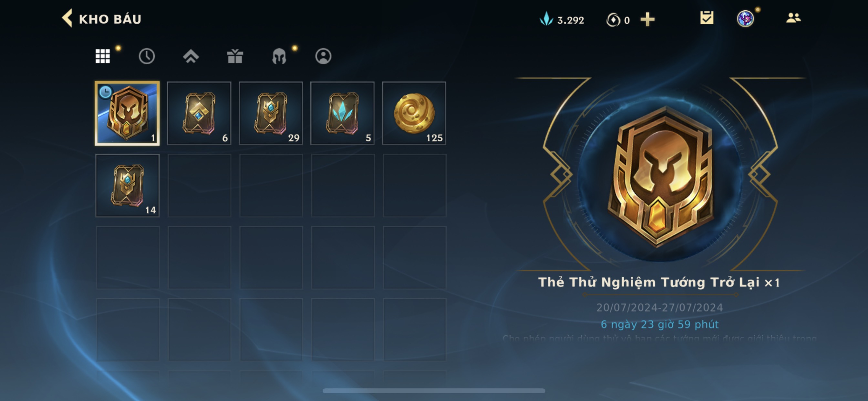Select the chest item with count 29
The height and width of the screenshot is (401, 868).
(271, 113)
